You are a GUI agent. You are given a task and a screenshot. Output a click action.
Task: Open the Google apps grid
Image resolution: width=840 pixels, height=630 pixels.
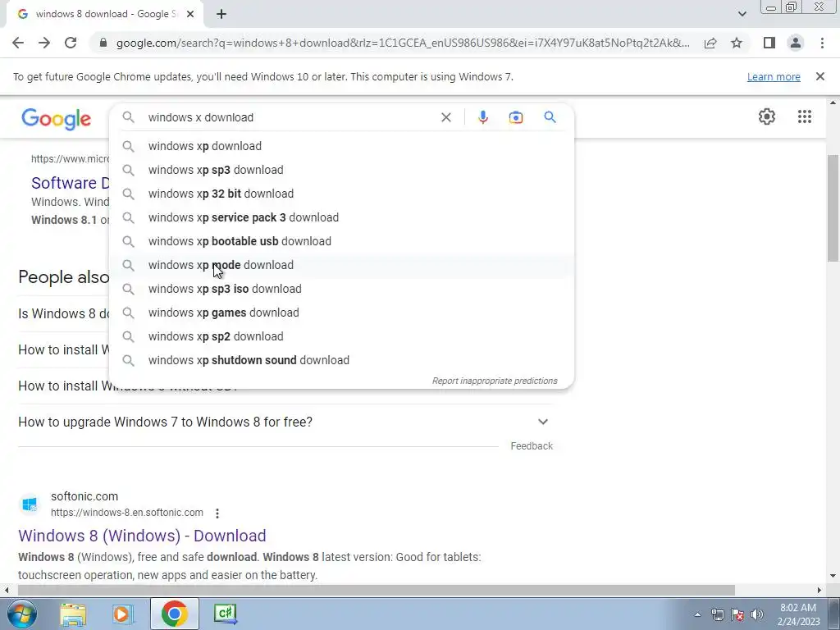point(804,116)
